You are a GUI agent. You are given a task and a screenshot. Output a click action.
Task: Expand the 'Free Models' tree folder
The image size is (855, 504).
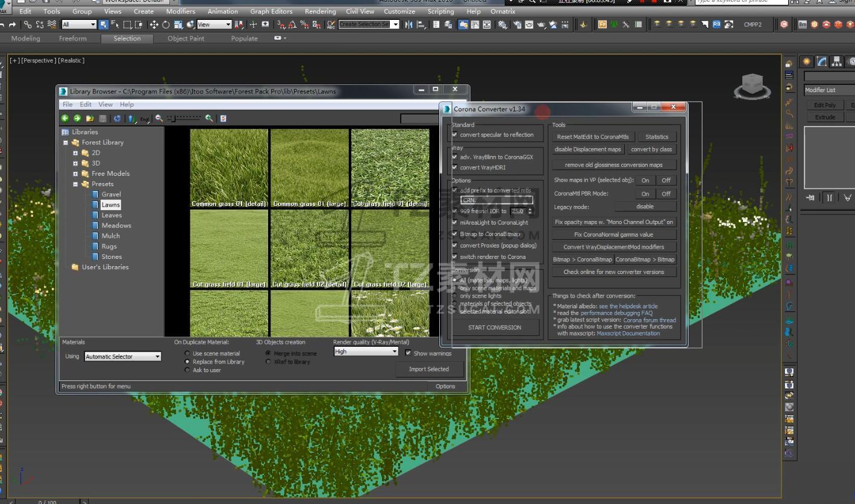[75, 173]
